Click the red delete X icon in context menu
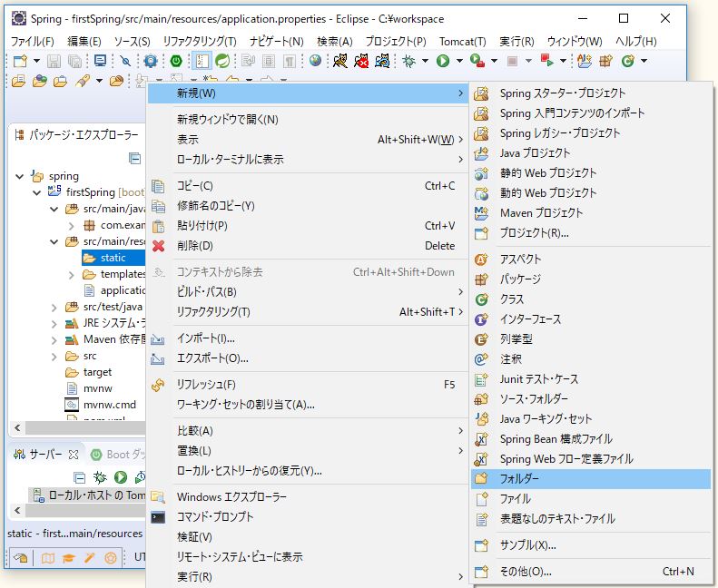 click(x=159, y=246)
